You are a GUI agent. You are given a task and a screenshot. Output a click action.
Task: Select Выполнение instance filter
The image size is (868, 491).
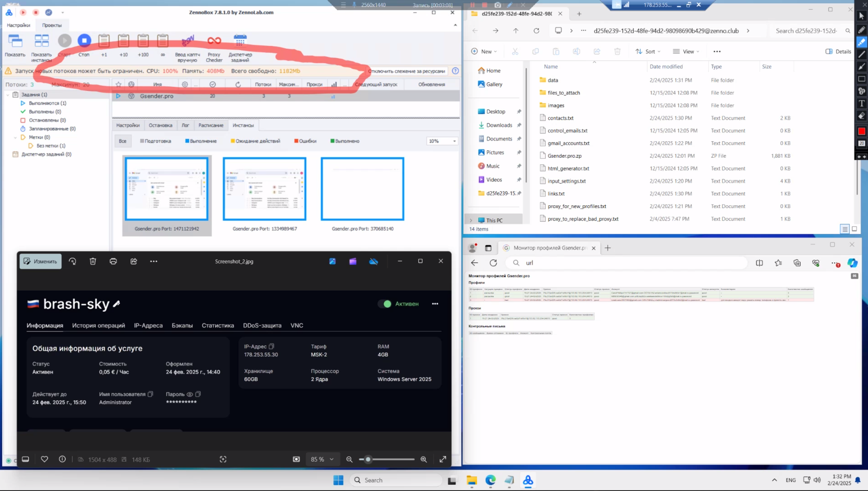tap(201, 141)
